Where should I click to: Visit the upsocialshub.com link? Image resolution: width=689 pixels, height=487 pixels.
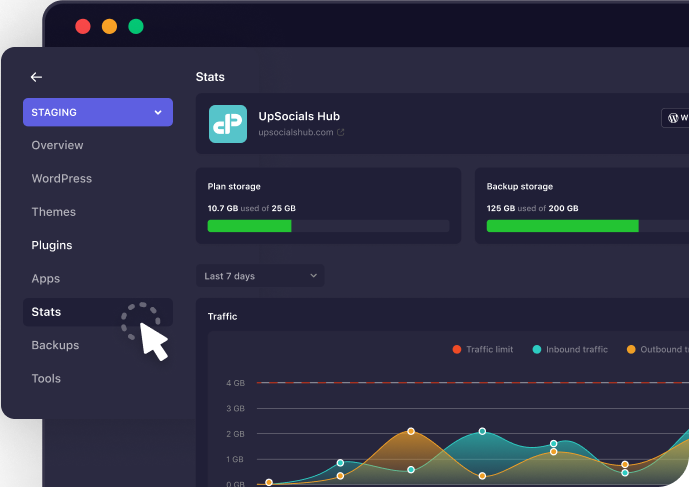[x=296, y=132]
